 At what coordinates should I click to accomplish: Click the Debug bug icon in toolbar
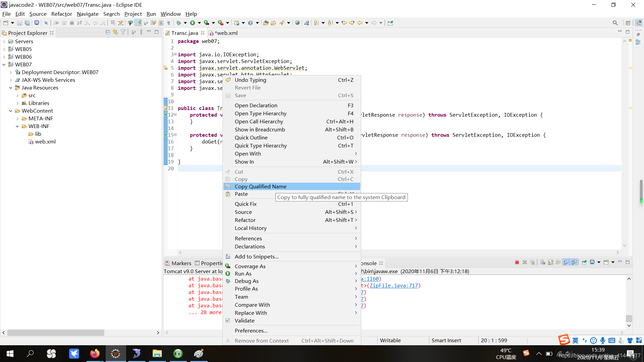click(179, 23)
